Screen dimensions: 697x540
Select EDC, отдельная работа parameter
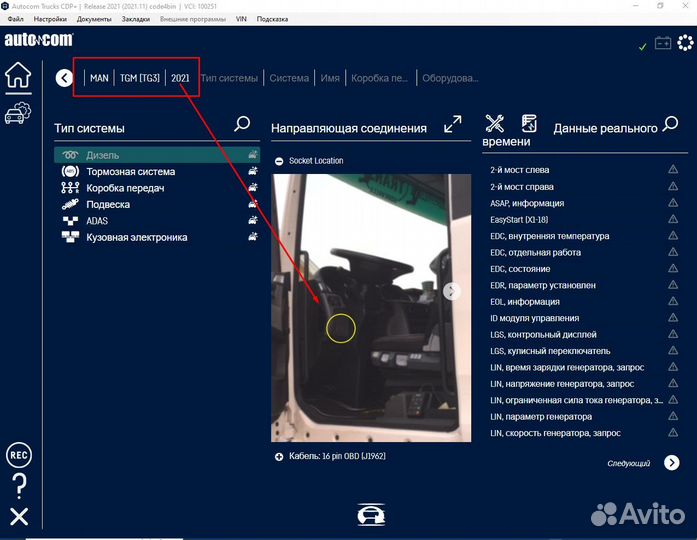(x=535, y=252)
